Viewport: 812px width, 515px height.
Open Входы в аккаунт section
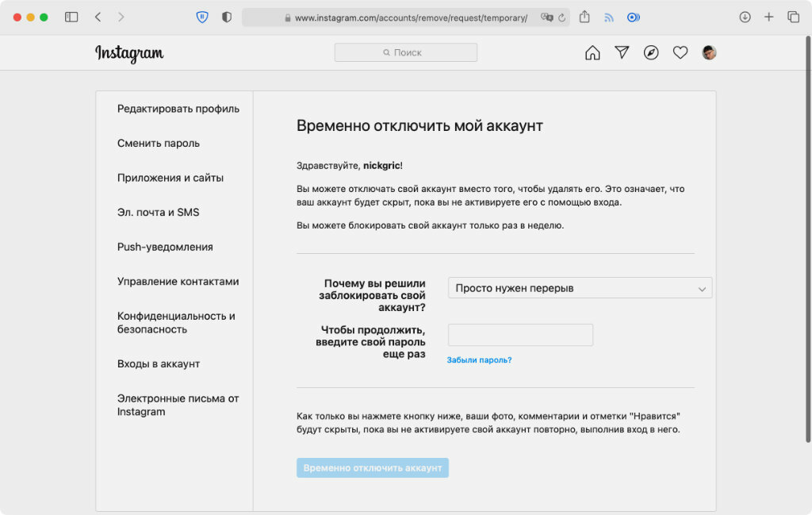coord(159,363)
